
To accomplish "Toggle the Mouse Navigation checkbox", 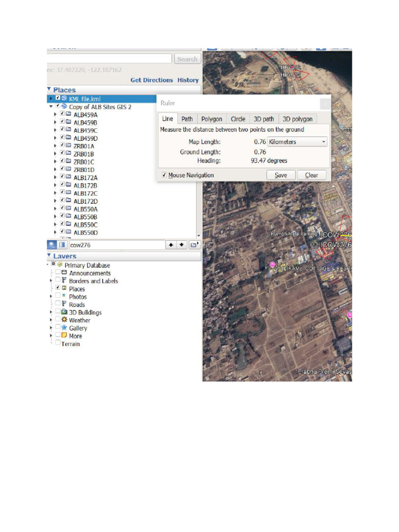I will (164, 176).
